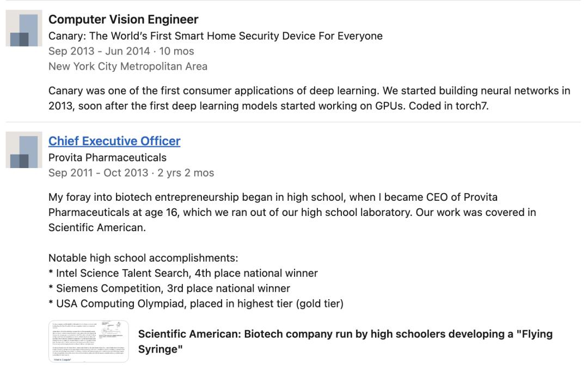Click "Notable high school accomplishments" heading line
Screen dimensions: 588x365
pyautogui.click(x=143, y=258)
